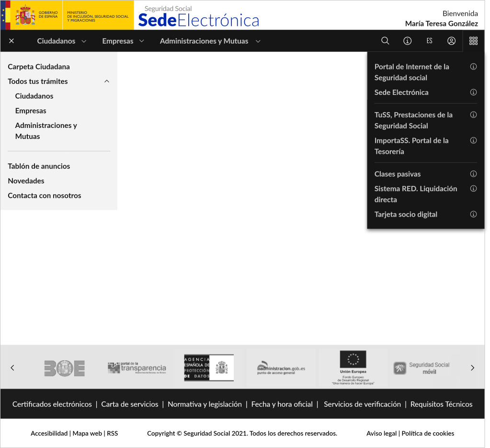Go to next logos in carousel
The width and height of the screenshot is (490, 448).
[x=472, y=368]
